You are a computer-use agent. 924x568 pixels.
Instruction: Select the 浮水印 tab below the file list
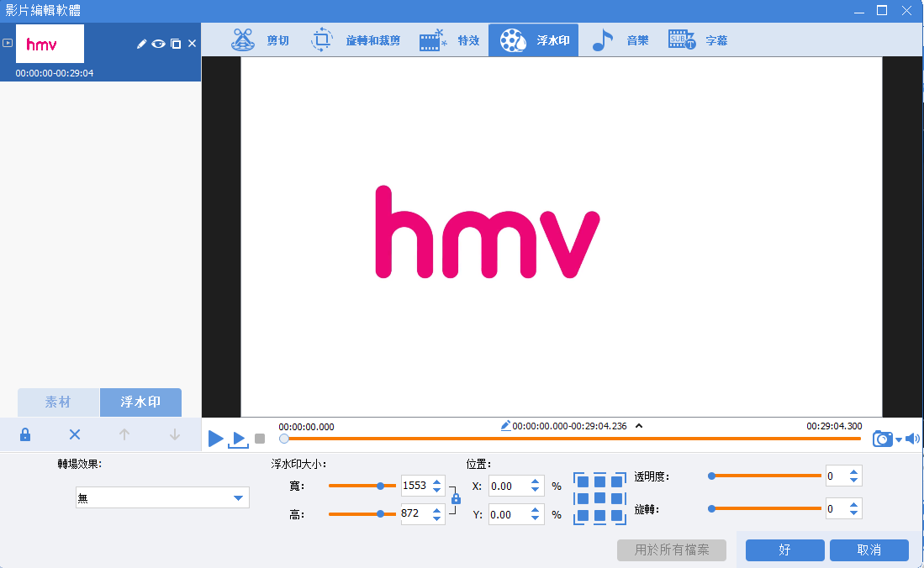pyautogui.click(x=141, y=402)
